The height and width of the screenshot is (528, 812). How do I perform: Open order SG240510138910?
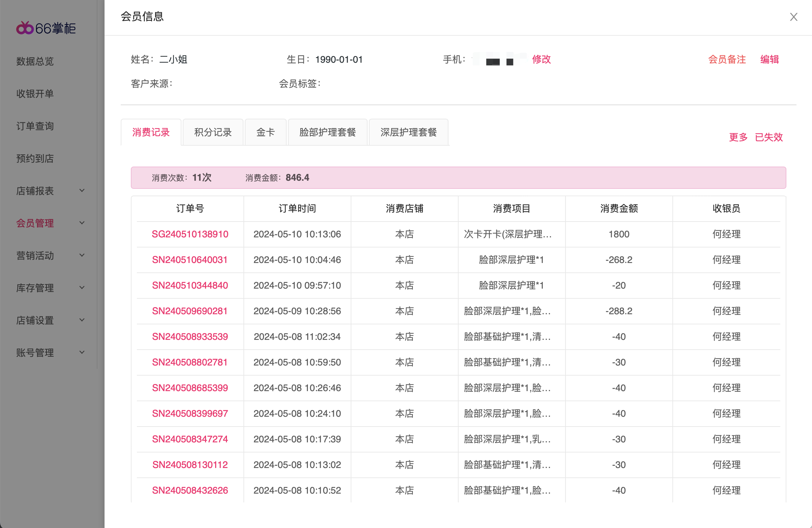(x=190, y=234)
